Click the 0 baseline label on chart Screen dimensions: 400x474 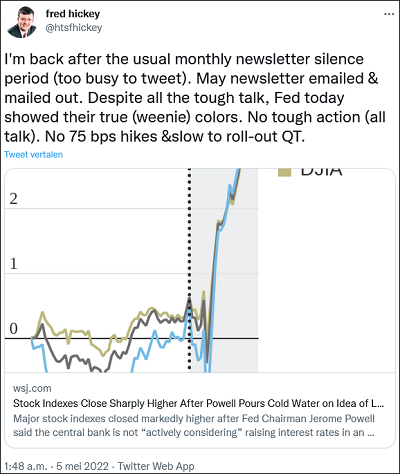[x=13, y=329]
